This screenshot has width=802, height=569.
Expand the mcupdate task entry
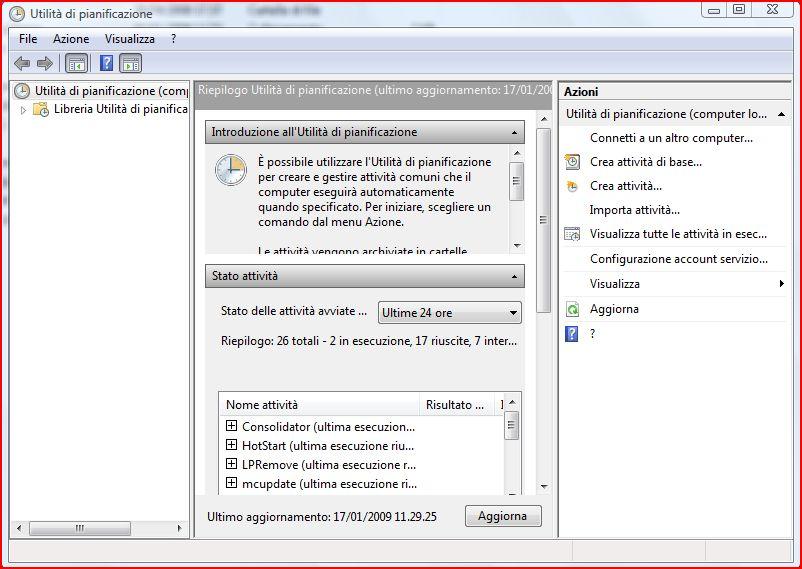coord(232,483)
